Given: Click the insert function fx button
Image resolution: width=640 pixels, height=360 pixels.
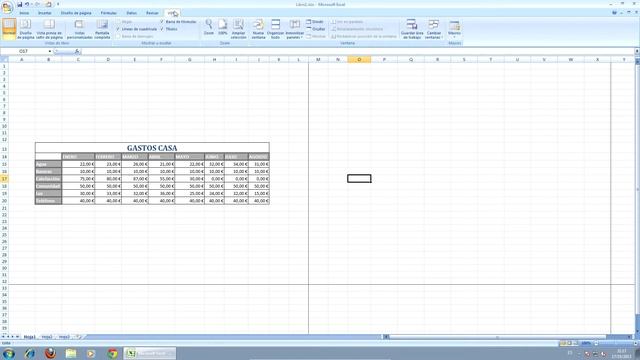Looking at the screenshot, I should [x=77, y=51].
